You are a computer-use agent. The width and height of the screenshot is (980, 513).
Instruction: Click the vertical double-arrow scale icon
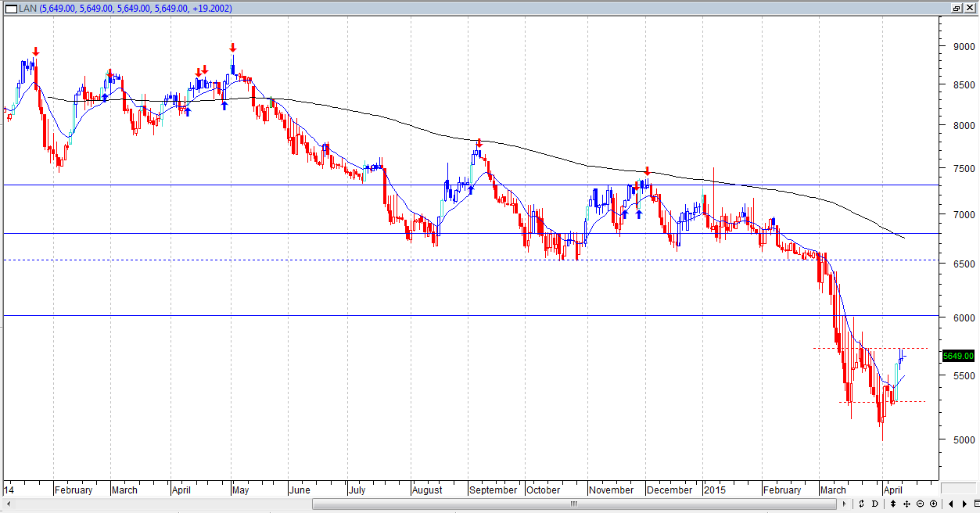point(893,504)
